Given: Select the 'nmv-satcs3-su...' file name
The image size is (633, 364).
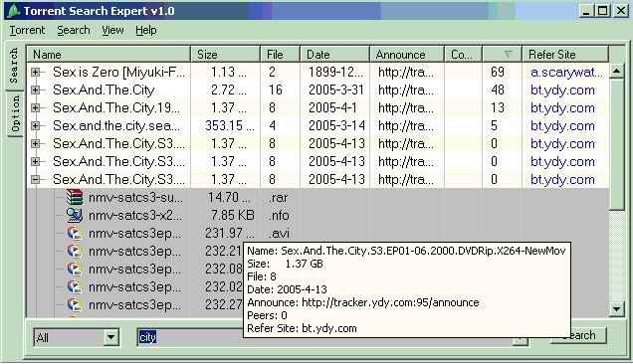Looking at the screenshot, I should tap(135, 197).
